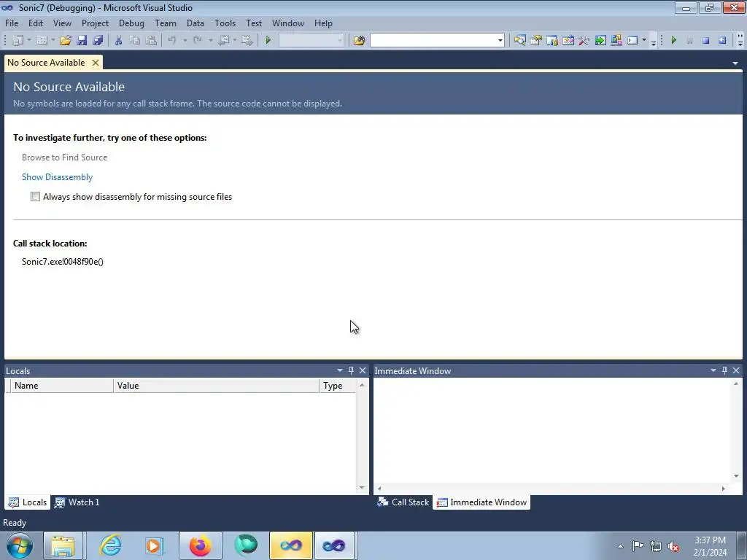This screenshot has height=560, width=747.
Task: Close the Immediate Window panel
Action: (x=736, y=370)
